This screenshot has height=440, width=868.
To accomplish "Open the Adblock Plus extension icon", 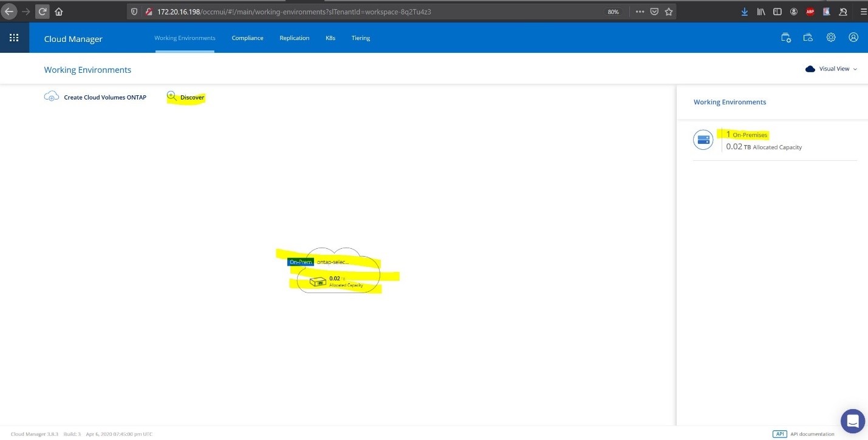I will coord(810,12).
